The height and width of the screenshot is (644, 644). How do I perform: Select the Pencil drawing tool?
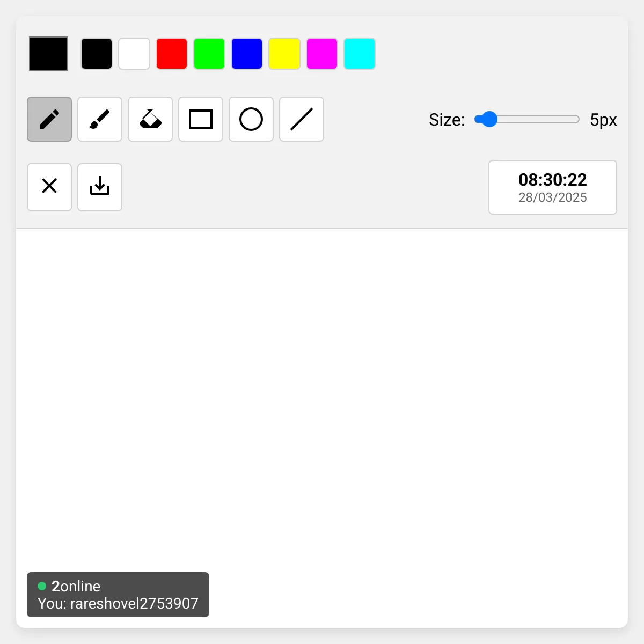tap(49, 119)
